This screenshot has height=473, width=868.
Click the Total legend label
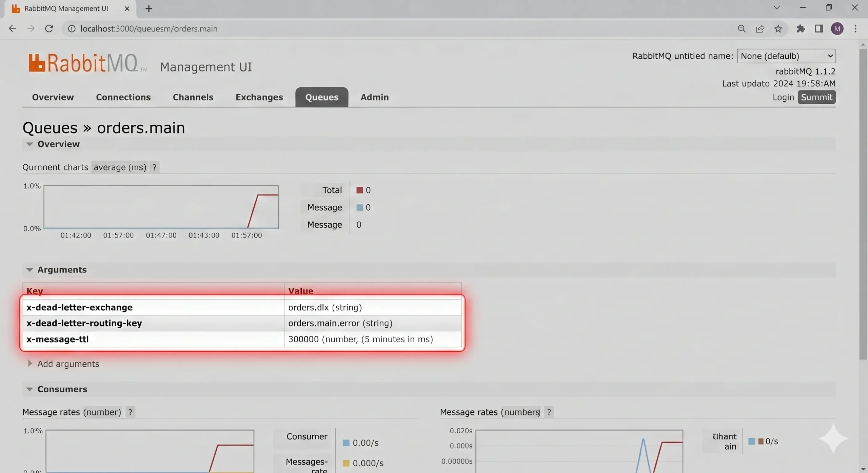pyautogui.click(x=332, y=190)
